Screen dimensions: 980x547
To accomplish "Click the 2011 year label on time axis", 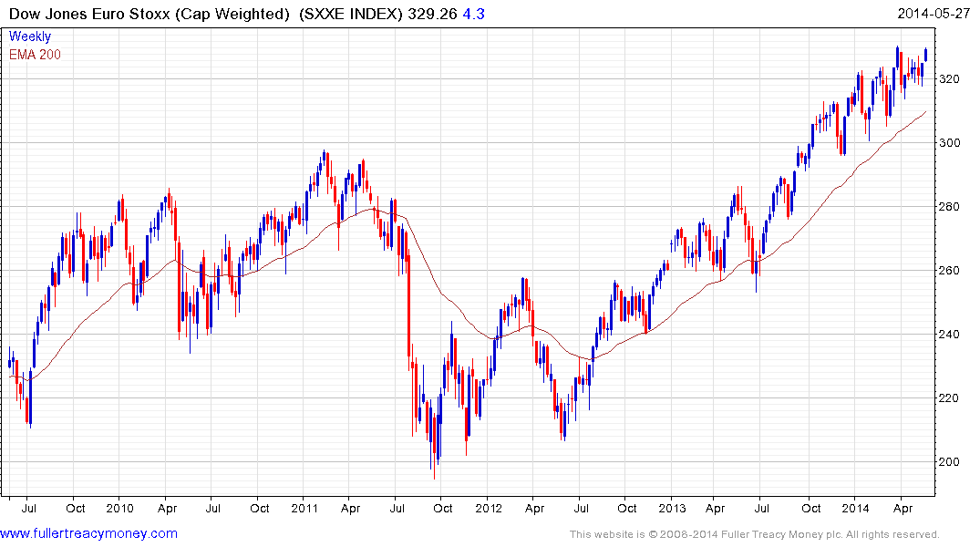I will 304,508.
